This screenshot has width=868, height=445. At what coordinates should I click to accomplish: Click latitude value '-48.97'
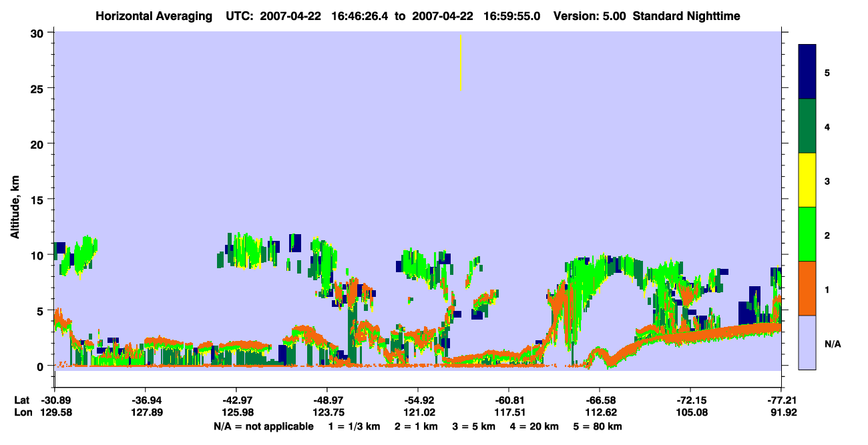[327, 400]
